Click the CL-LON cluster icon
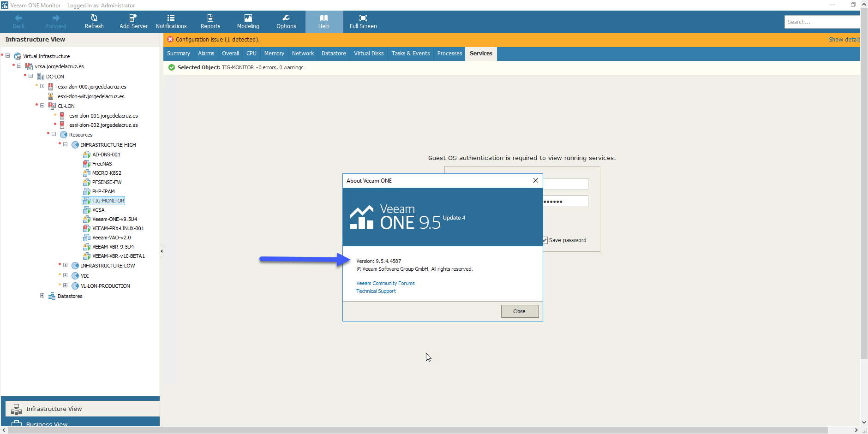Screen dimensions: 868x434 (52, 106)
